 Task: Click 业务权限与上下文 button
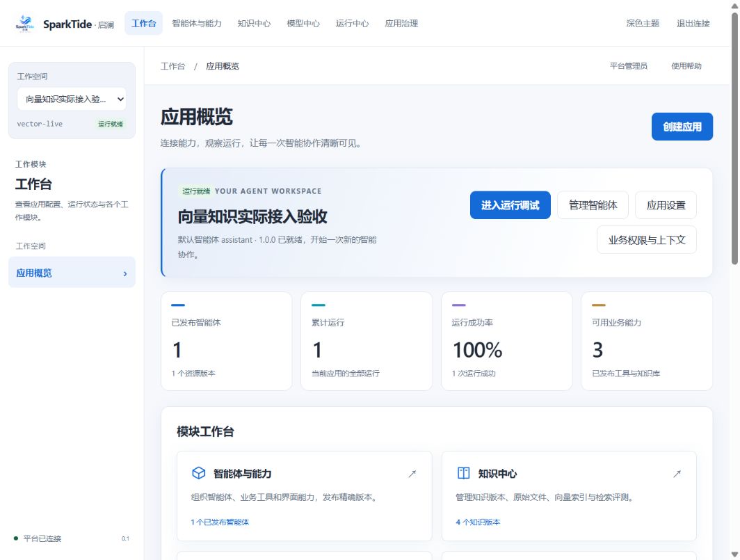pyautogui.click(x=647, y=240)
